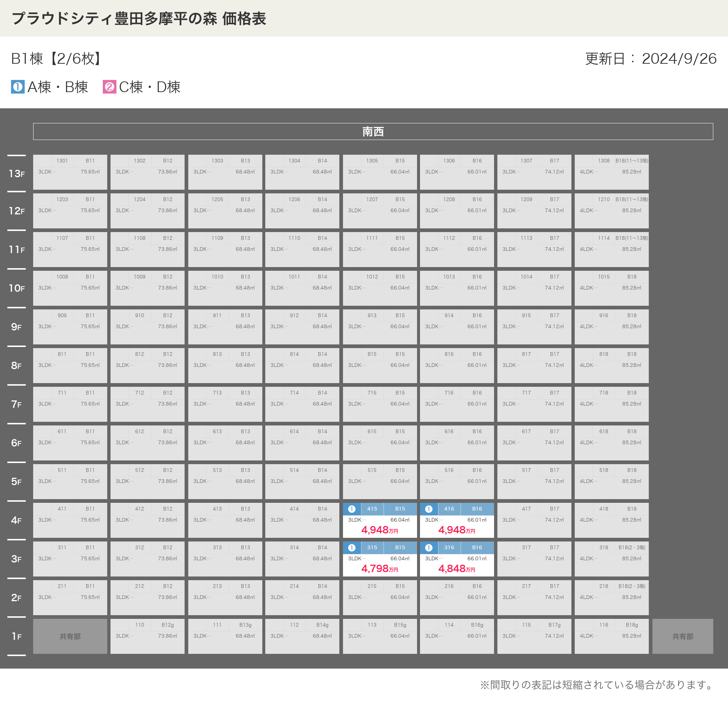This screenshot has width=728, height=701.
Task: Click unit 713 B13 cell
Action: click(x=225, y=404)
